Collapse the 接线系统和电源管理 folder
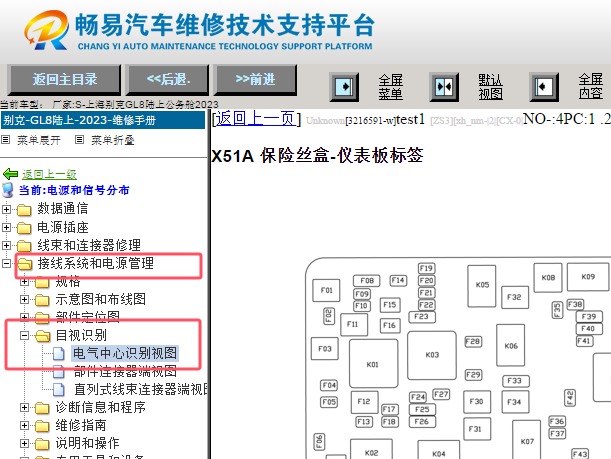Image resolution: width=611 pixels, height=459 pixels. [6, 263]
